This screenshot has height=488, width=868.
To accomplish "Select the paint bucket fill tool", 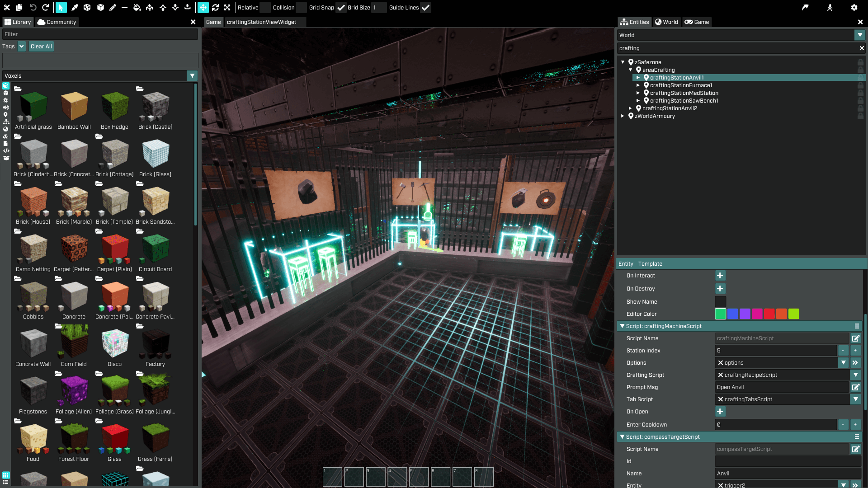I will coord(137,7).
